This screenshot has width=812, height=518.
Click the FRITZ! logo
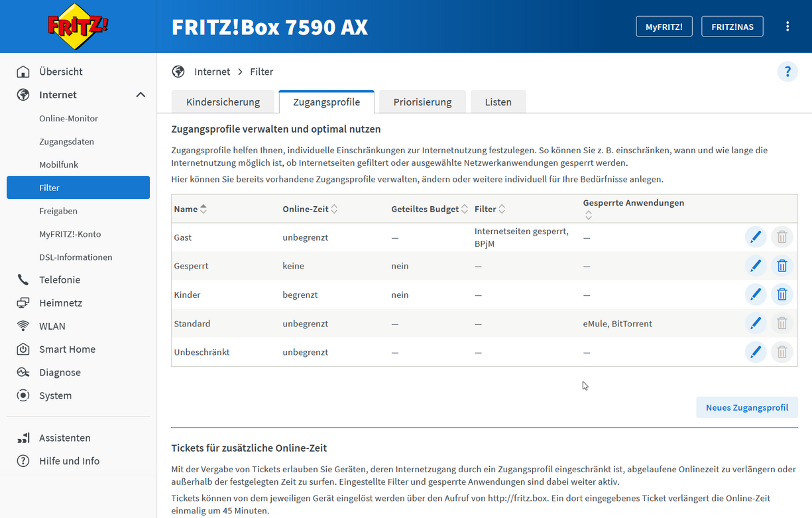pyautogui.click(x=78, y=28)
